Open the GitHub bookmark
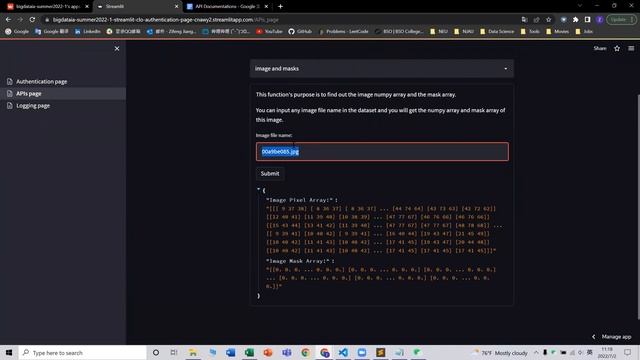 tap(300, 31)
